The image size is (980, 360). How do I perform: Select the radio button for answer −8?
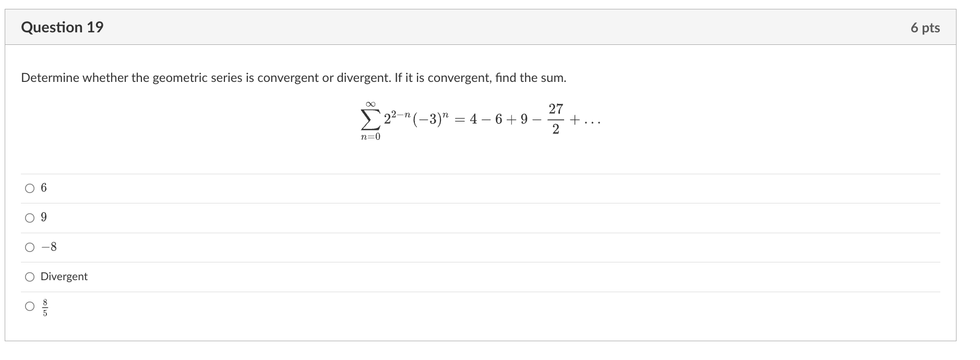[30, 247]
